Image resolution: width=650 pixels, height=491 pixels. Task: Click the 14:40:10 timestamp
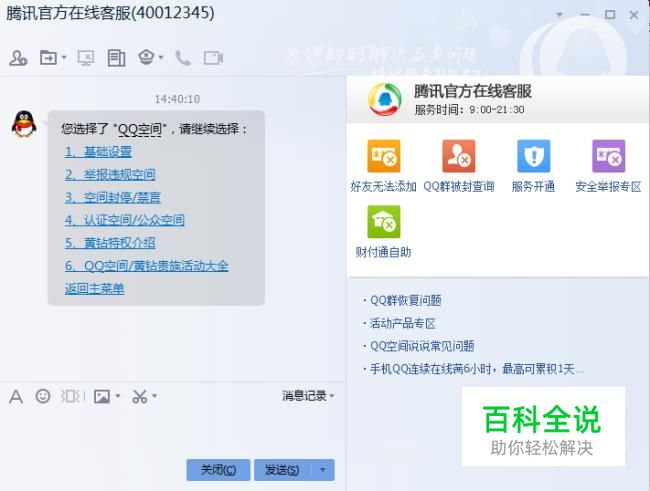177,99
